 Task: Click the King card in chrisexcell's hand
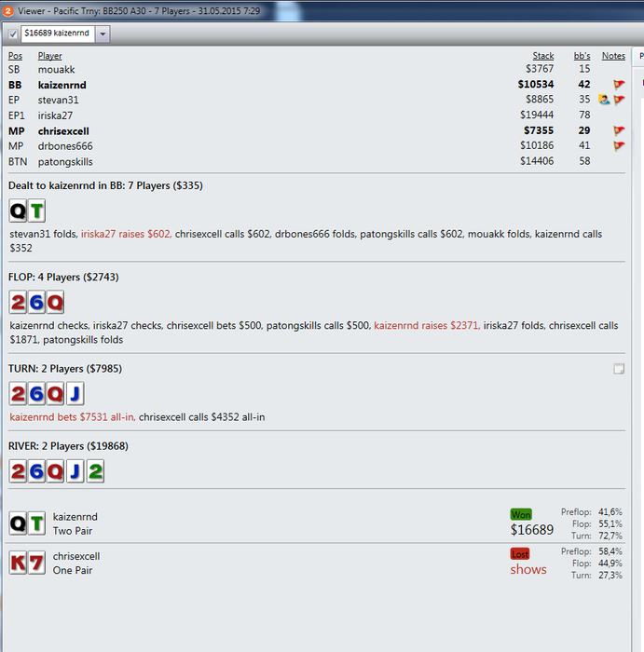click(x=18, y=563)
